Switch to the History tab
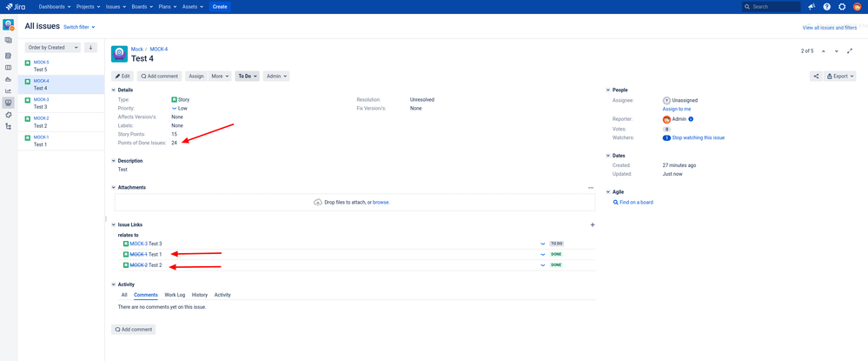 [200, 295]
